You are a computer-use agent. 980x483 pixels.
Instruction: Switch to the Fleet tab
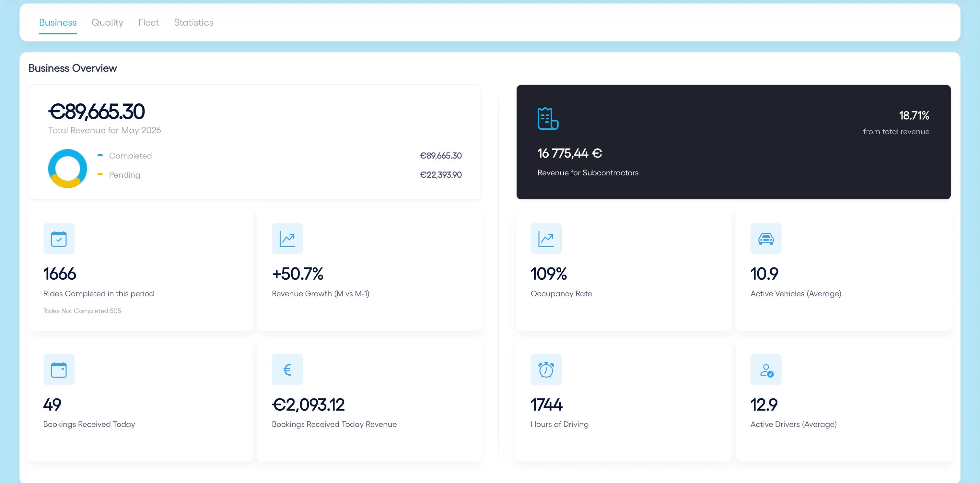click(148, 22)
